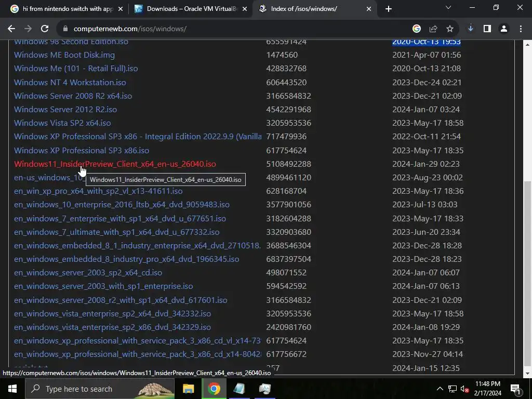
Task: Download en_windows_10_enterprise_2016_ltsb_x64 iso
Action: (x=122, y=205)
